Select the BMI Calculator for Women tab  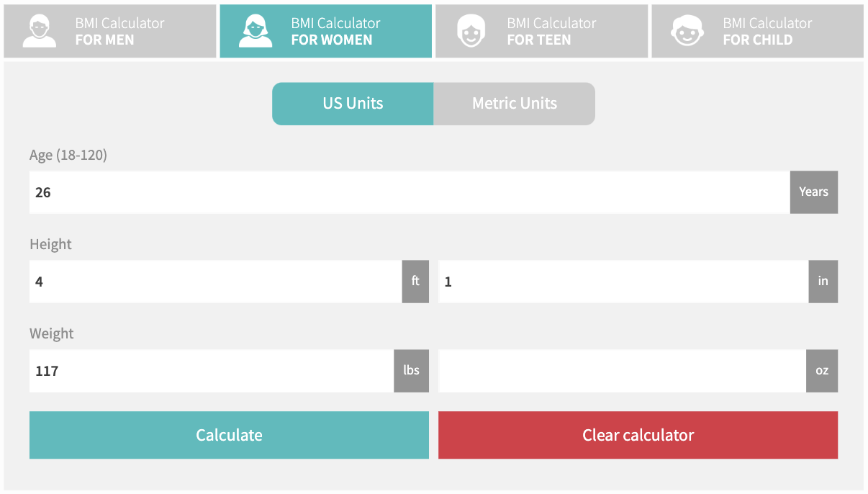(x=326, y=31)
